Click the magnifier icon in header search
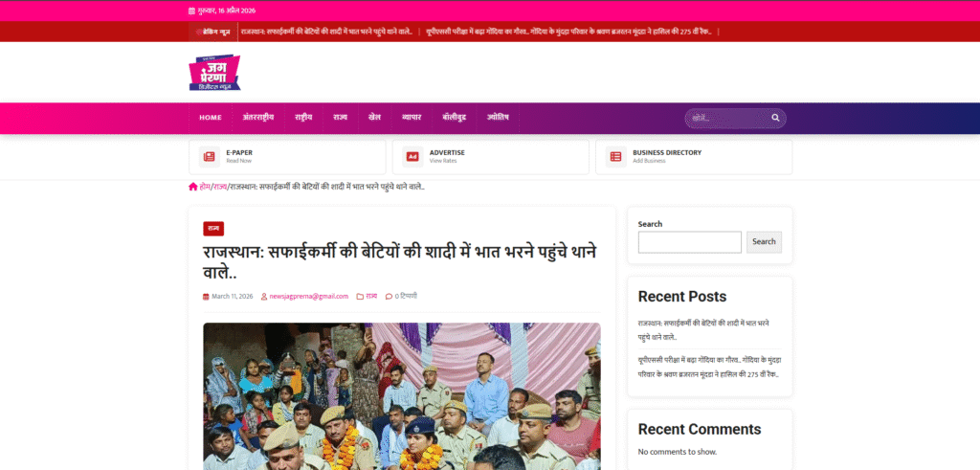The height and width of the screenshot is (470, 980). coord(776,119)
